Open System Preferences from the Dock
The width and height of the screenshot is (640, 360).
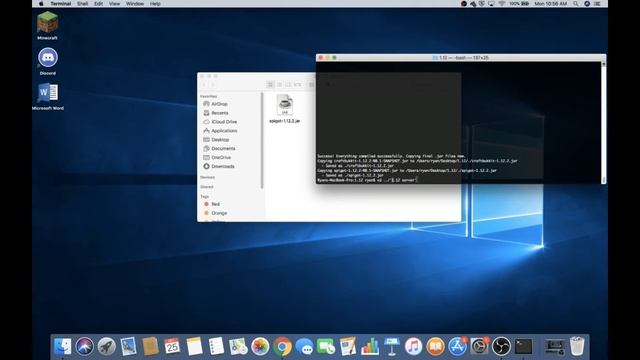pyautogui.click(x=479, y=347)
